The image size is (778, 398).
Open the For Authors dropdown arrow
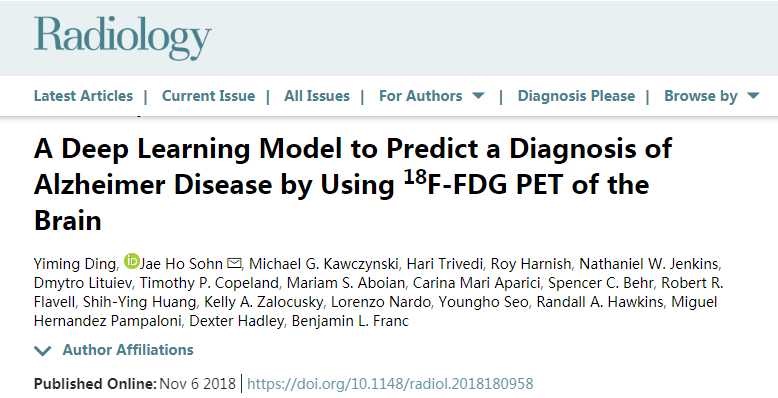pos(478,96)
